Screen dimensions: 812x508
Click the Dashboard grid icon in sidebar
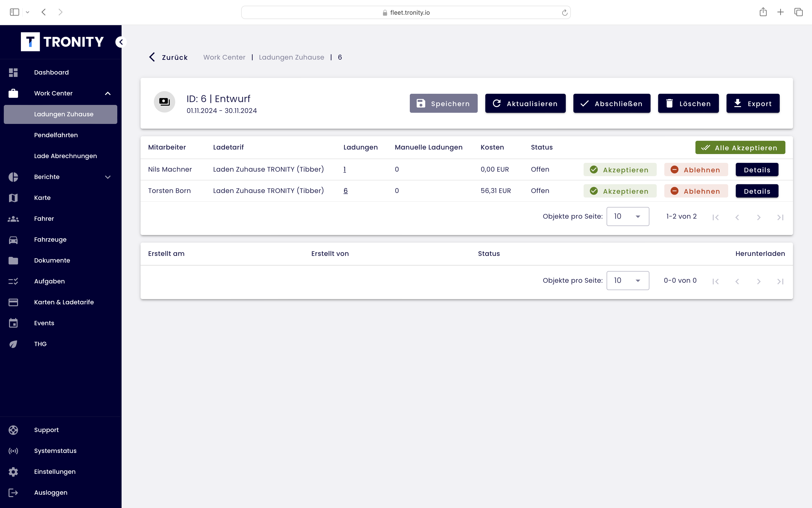coord(13,73)
